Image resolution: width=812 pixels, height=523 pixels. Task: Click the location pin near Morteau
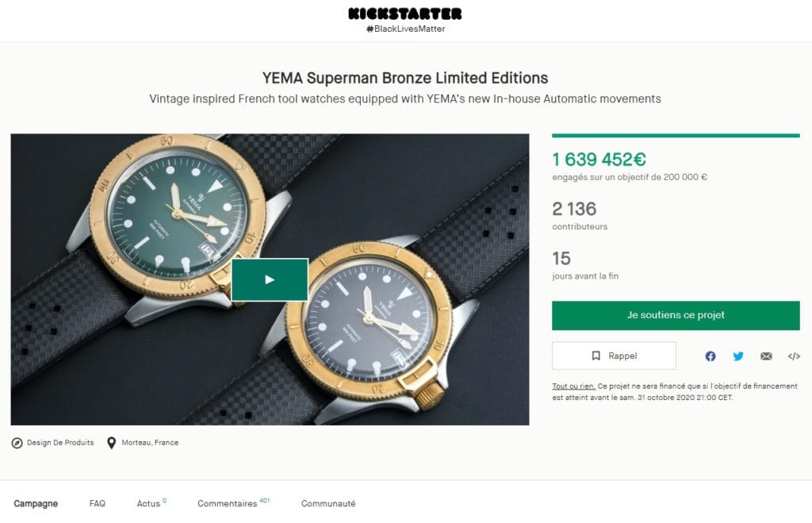coord(111,443)
